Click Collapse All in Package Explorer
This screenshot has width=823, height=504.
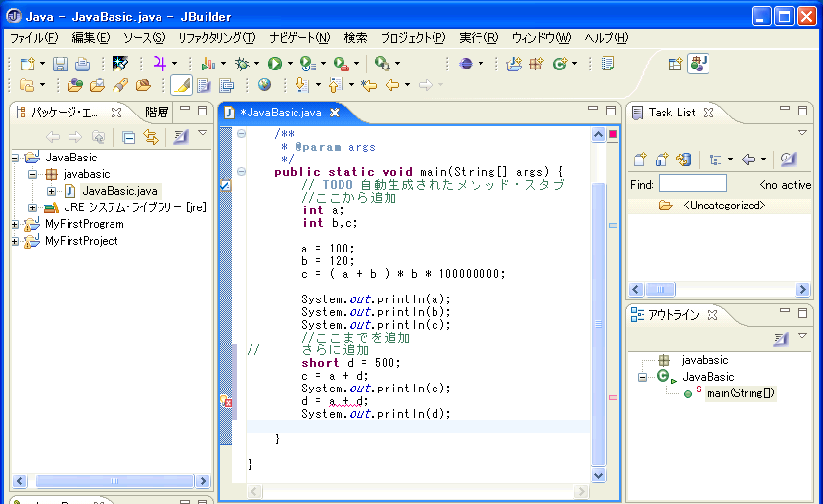(128, 137)
